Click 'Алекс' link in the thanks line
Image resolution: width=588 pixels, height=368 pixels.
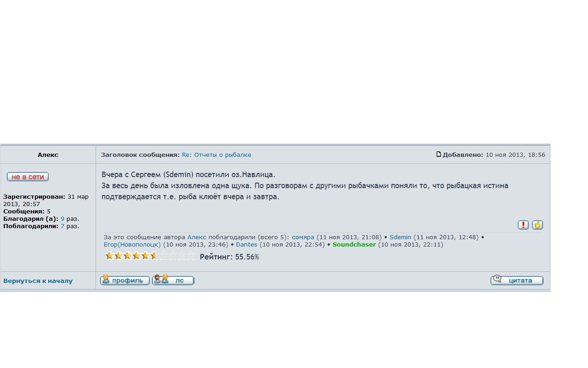click(197, 237)
